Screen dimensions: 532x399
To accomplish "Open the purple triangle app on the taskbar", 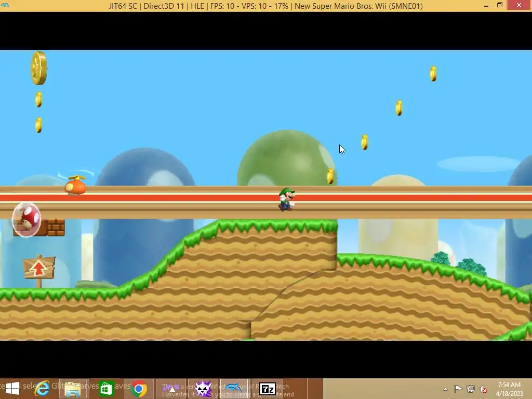I will pyautogui.click(x=170, y=389).
